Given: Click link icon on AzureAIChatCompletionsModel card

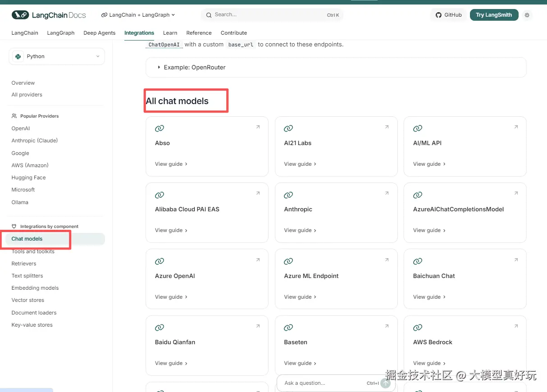Looking at the screenshot, I should coord(418,195).
